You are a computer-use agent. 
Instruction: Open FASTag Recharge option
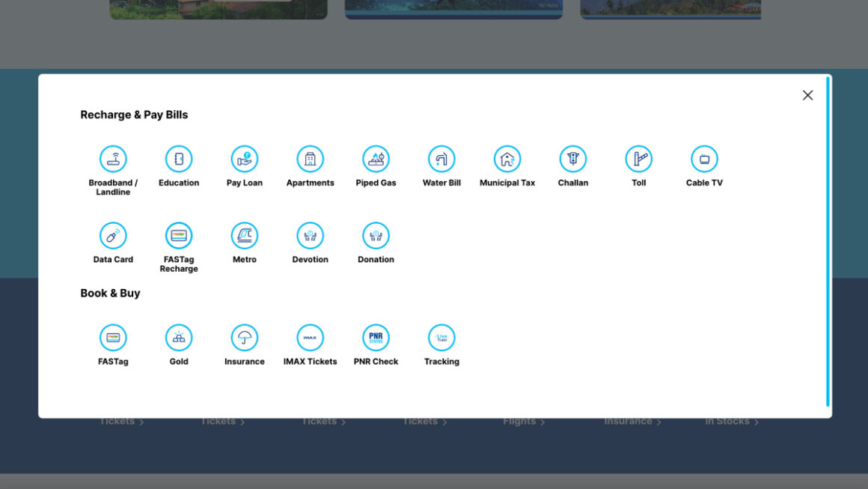coord(179,236)
